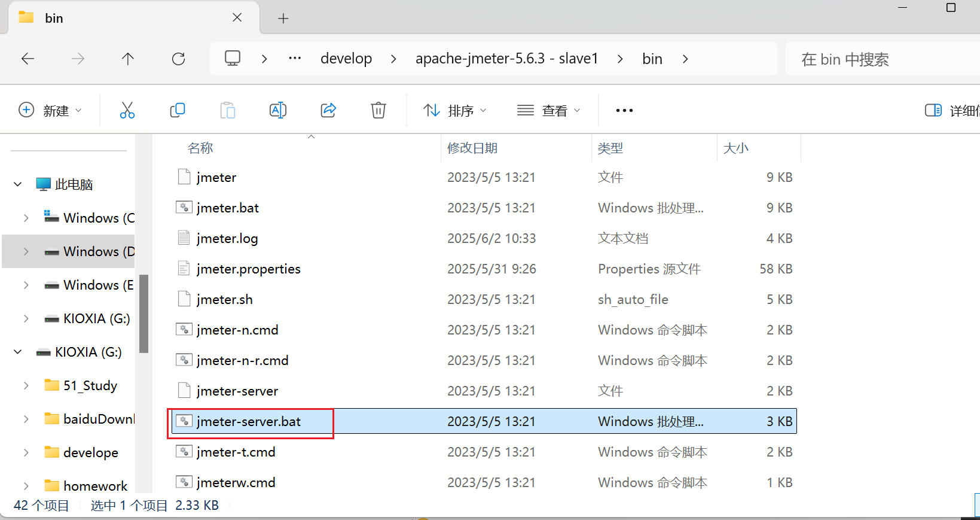The image size is (980, 520).
Task: Click develop in the breadcrumb path
Action: coord(346,58)
